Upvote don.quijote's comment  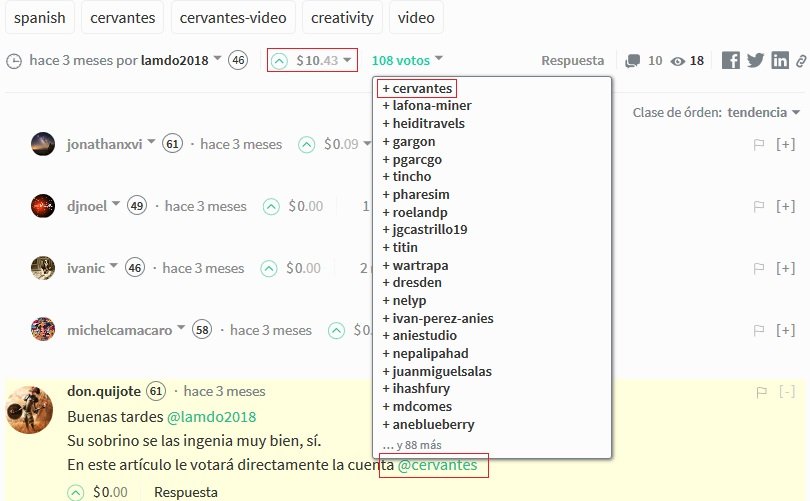pyautogui.click(x=75, y=493)
